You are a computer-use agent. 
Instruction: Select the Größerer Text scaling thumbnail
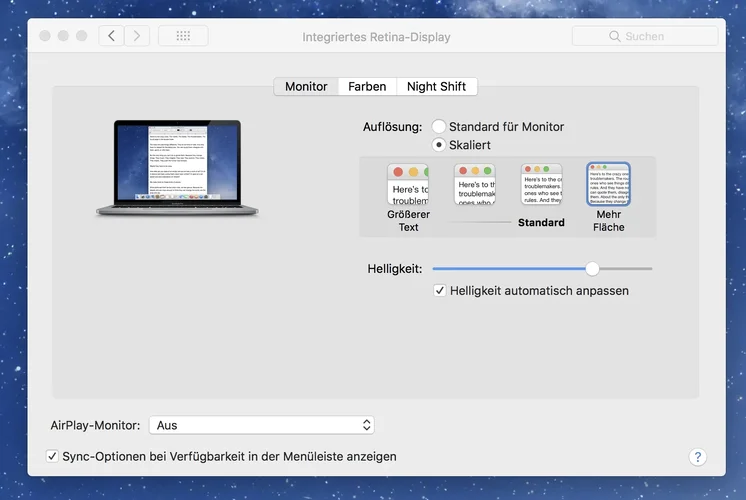point(408,185)
